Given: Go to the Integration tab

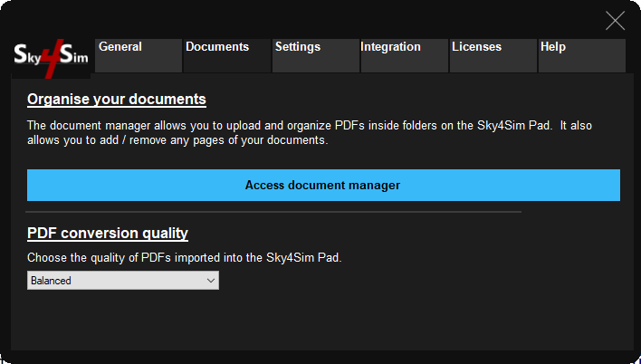Looking at the screenshot, I should click(405, 55).
